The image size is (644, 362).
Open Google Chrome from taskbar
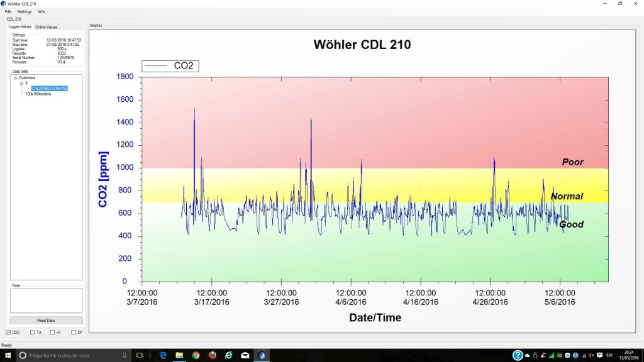196,356
